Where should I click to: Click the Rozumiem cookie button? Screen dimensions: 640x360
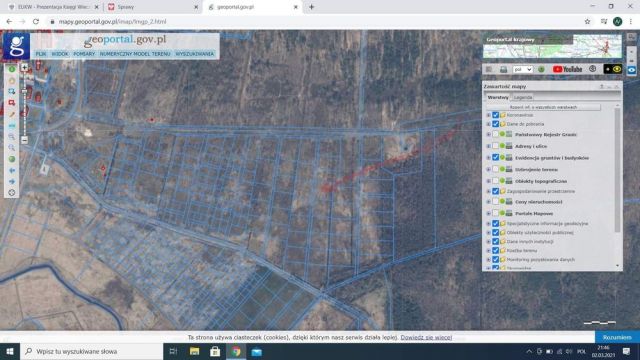[617, 338]
